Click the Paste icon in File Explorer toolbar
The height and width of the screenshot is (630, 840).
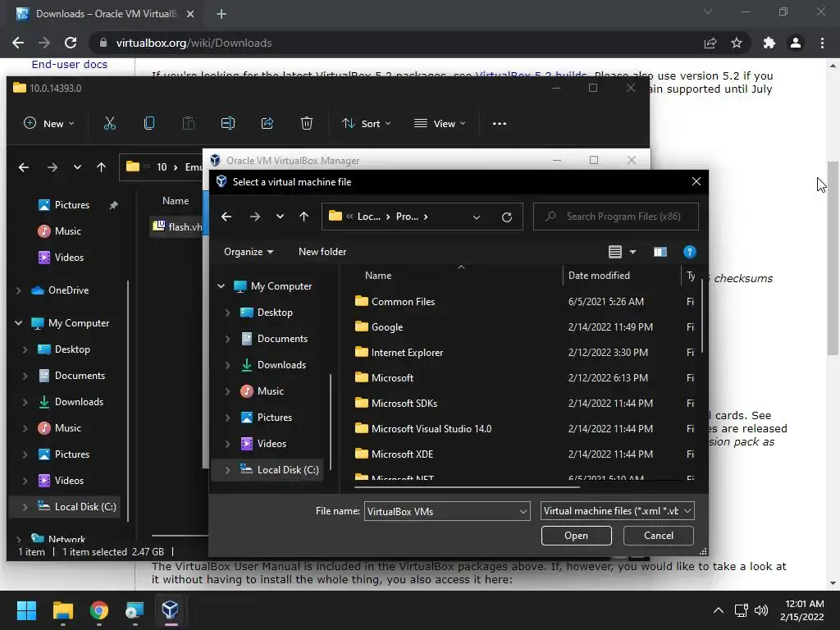click(189, 124)
